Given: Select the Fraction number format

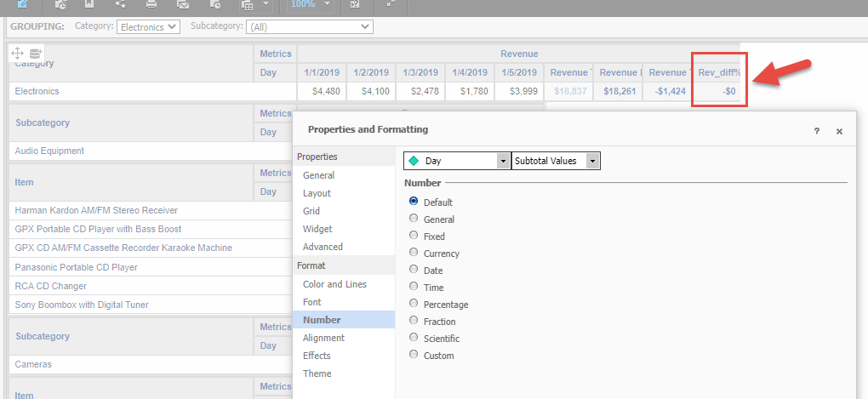Looking at the screenshot, I should click(413, 321).
